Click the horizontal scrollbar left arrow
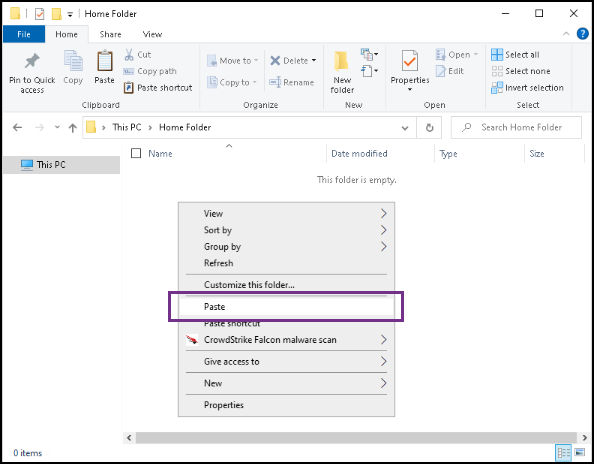Image resolution: width=594 pixels, height=464 pixels. pos(129,437)
